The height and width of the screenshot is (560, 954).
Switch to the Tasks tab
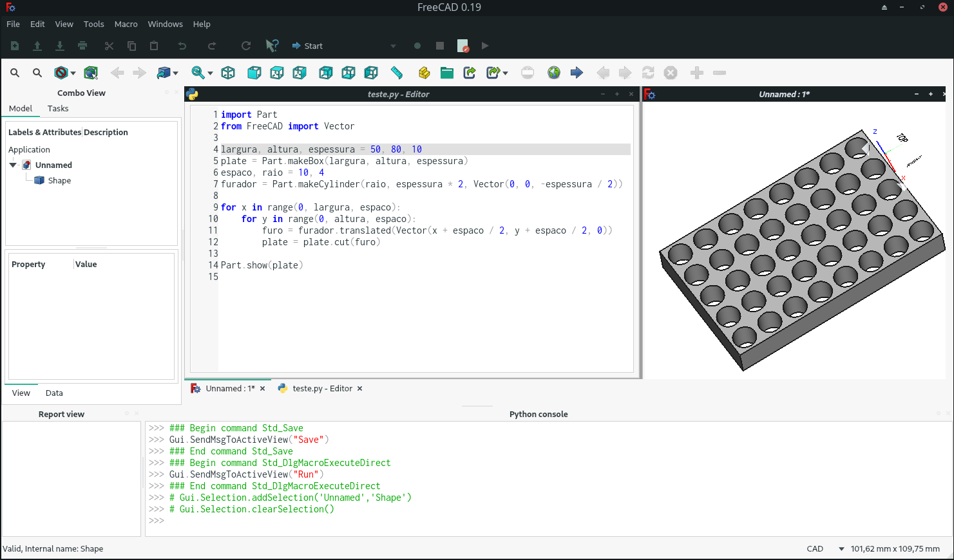(57, 108)
